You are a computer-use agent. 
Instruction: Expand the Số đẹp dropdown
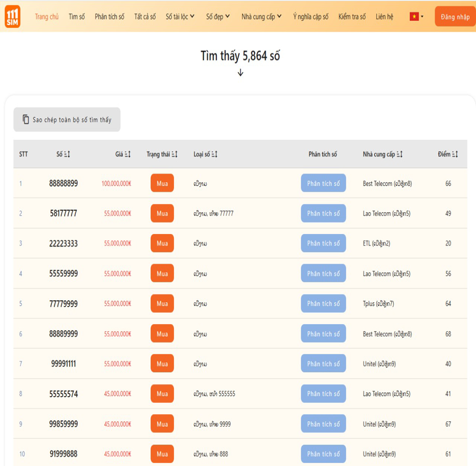coord(218,17)
